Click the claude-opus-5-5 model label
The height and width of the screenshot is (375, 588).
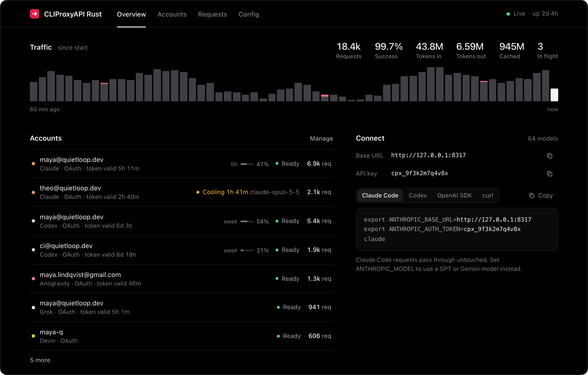point(274,192)
